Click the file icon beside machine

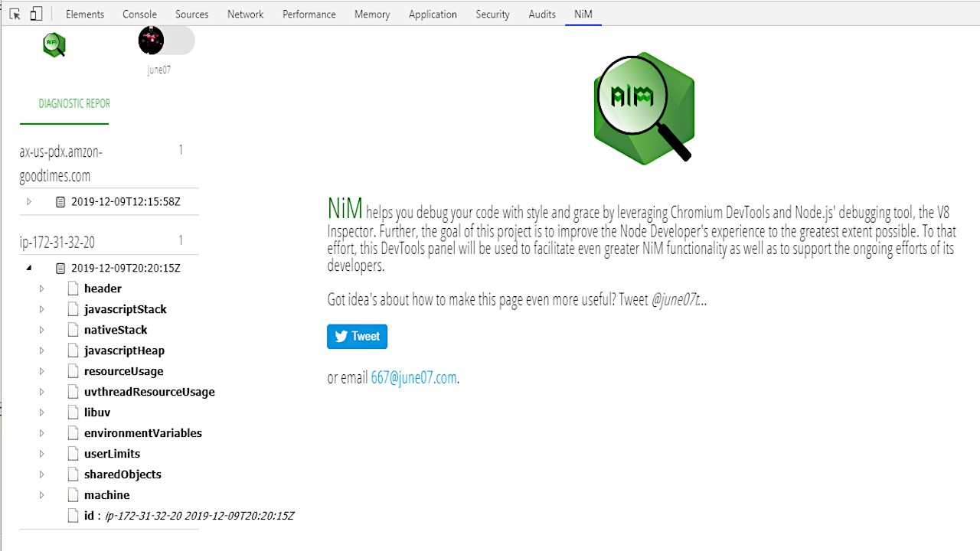pyautogui.click(x=73, y=495)
